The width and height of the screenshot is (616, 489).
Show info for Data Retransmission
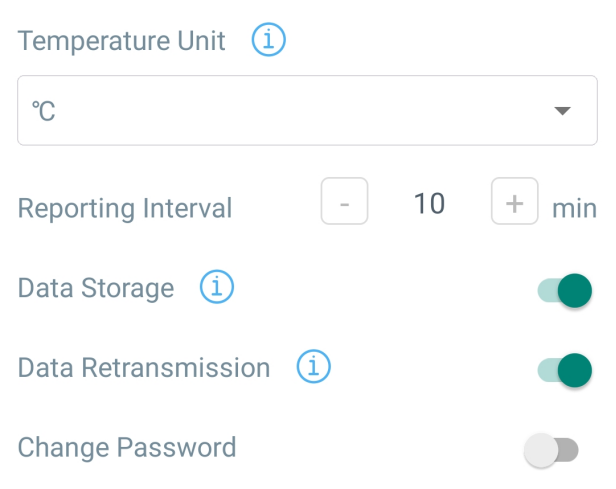click(x=314, y=367)
